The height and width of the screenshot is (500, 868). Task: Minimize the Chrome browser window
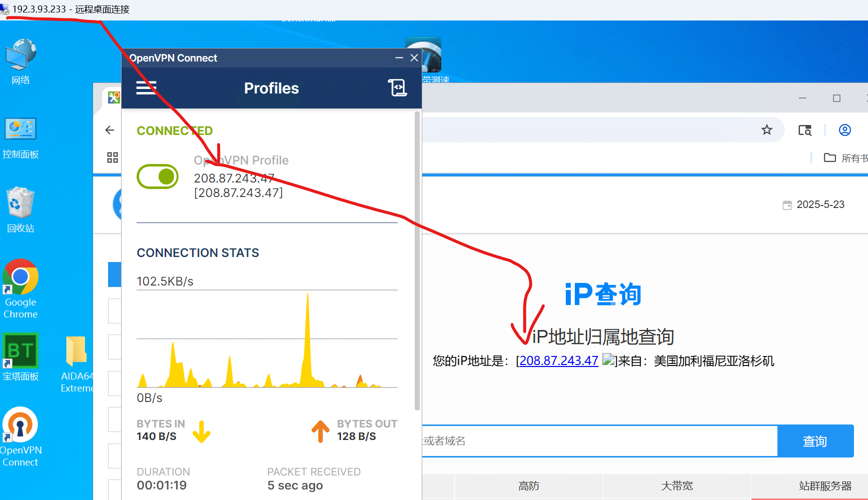[x=803, y=98]
